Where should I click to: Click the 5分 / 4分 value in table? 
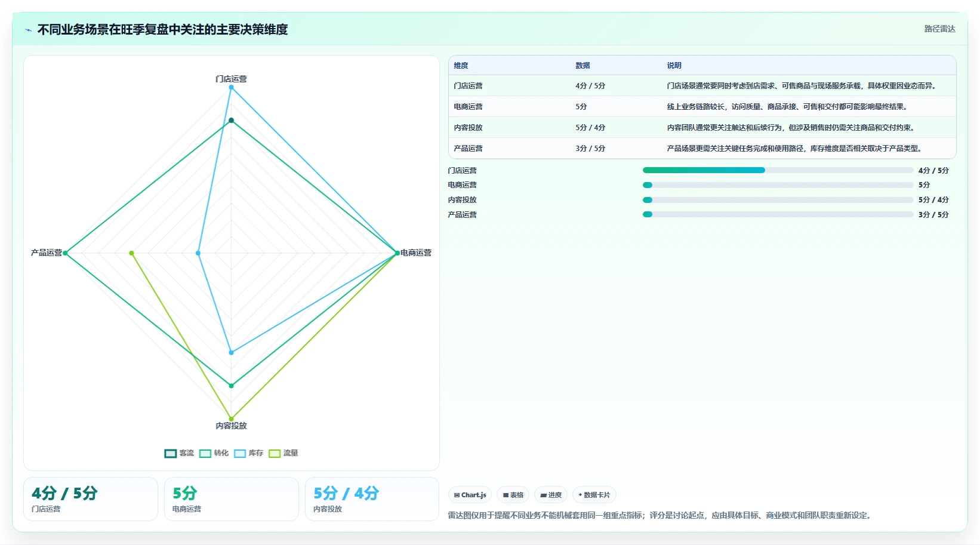pos(590,128)
